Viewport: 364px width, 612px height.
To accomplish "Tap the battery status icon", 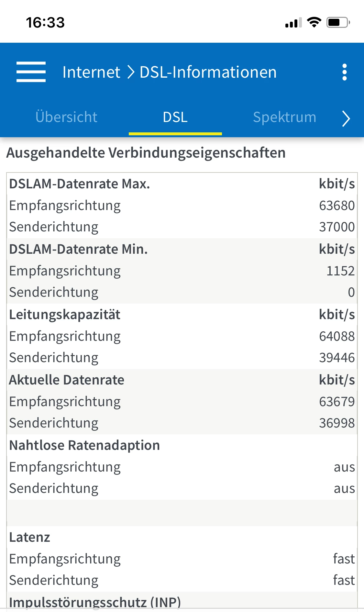I will pos(338,22).
